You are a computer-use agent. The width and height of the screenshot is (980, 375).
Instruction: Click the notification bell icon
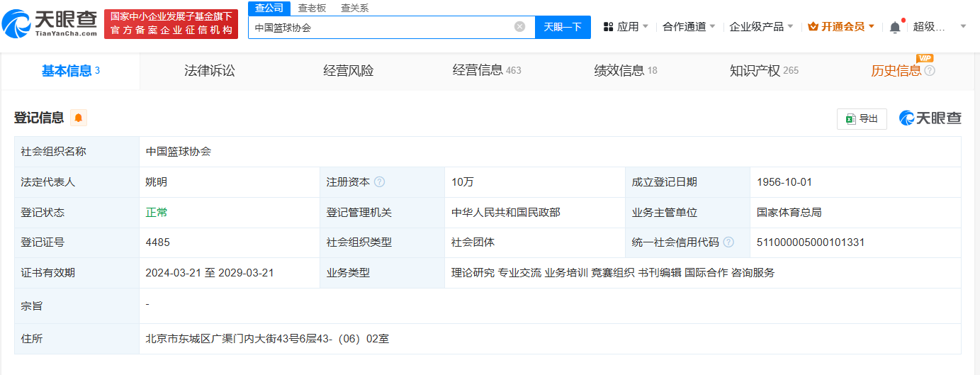895,27
